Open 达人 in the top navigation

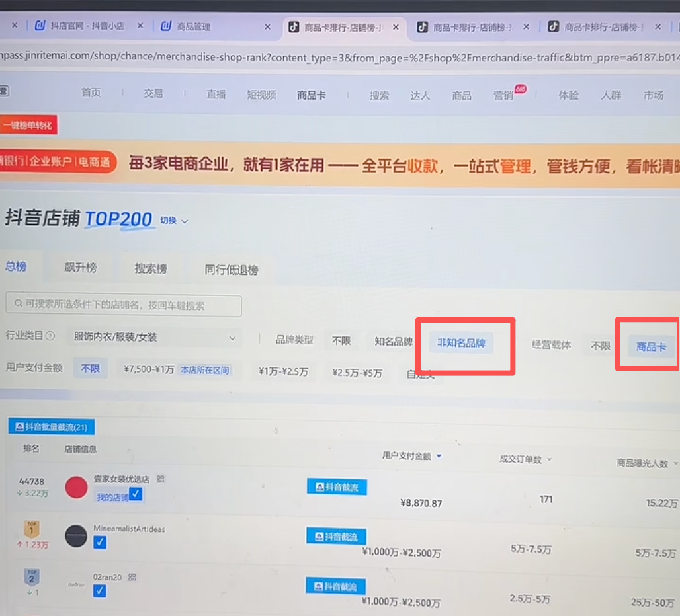pos(420,95)
